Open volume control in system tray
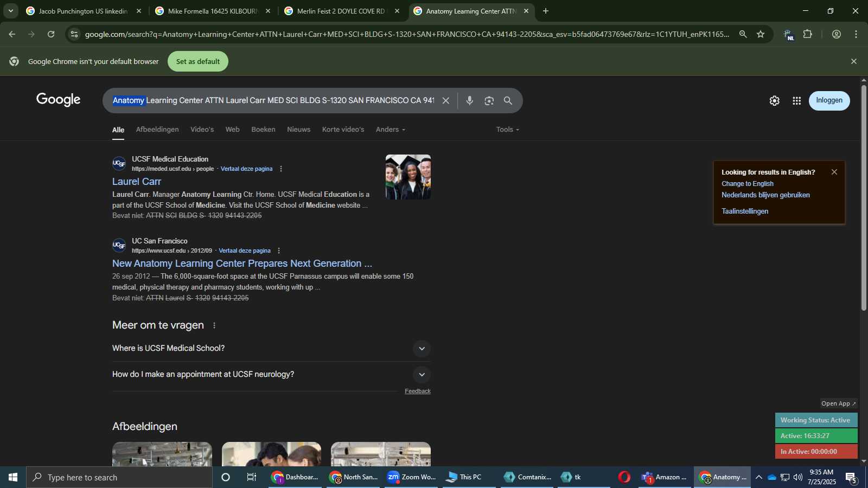Screen dimensions: 868x488 (x=797, y=477)
